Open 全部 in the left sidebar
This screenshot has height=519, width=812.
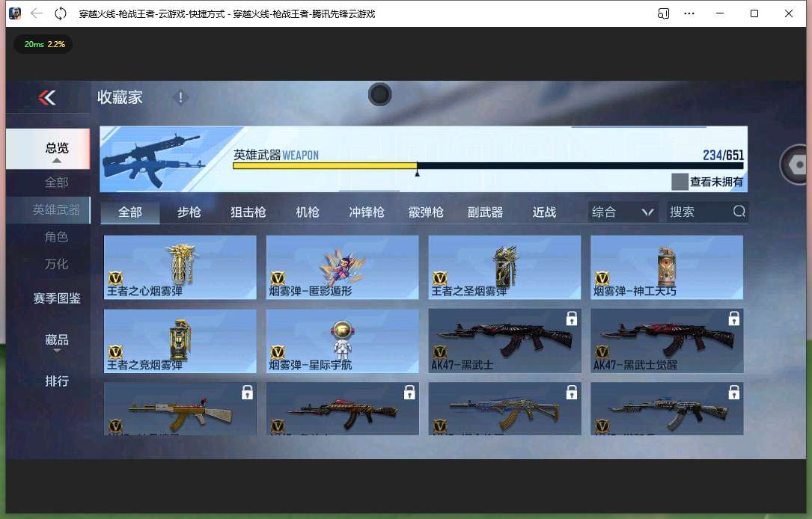56,182
